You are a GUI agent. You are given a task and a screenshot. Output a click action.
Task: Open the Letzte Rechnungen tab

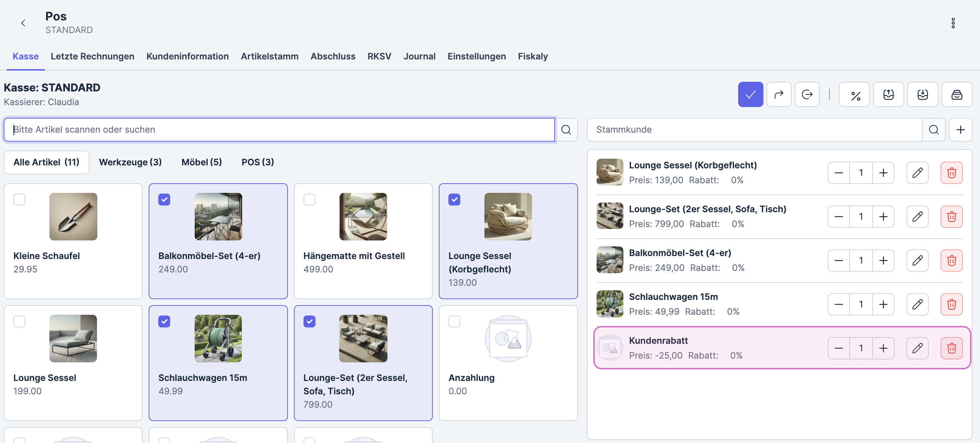click(x=93, y=56)
